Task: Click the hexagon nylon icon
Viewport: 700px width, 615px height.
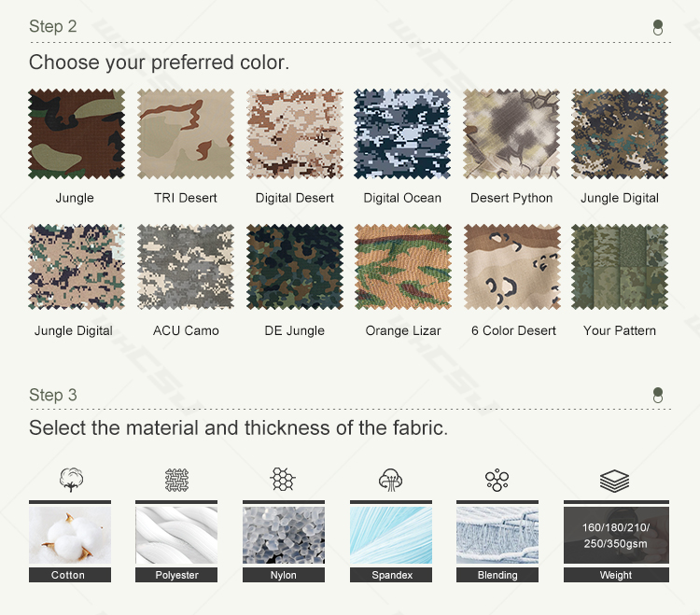Action: pos(283,480)
